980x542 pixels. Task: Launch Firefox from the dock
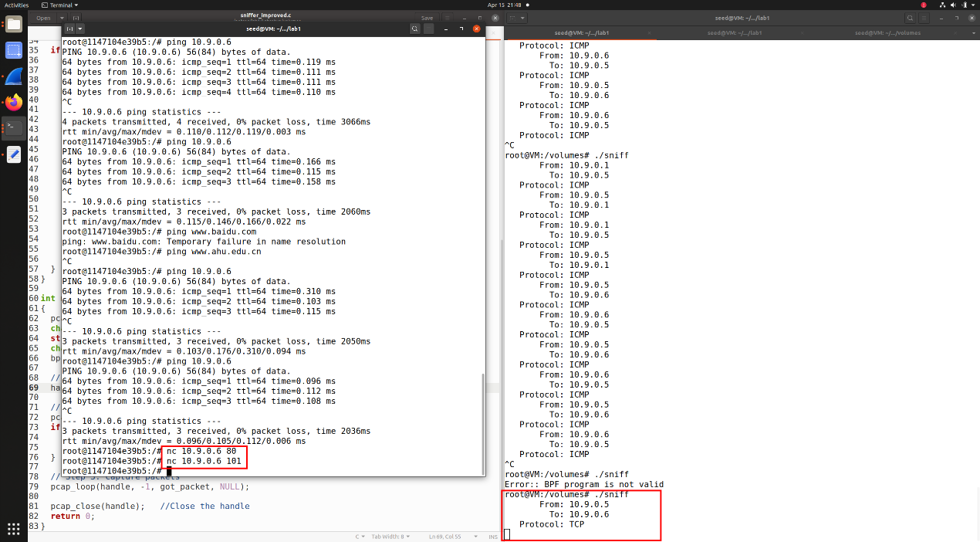[x=14, y=102]
